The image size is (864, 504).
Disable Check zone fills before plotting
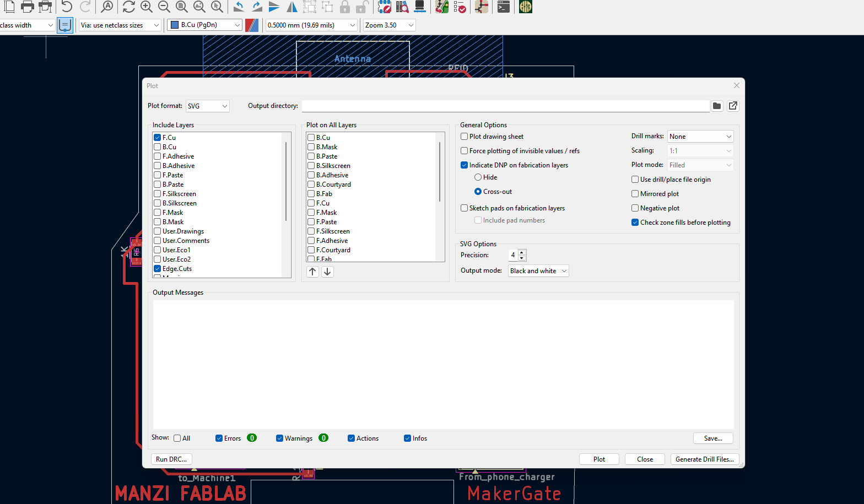tap(635, 223)
